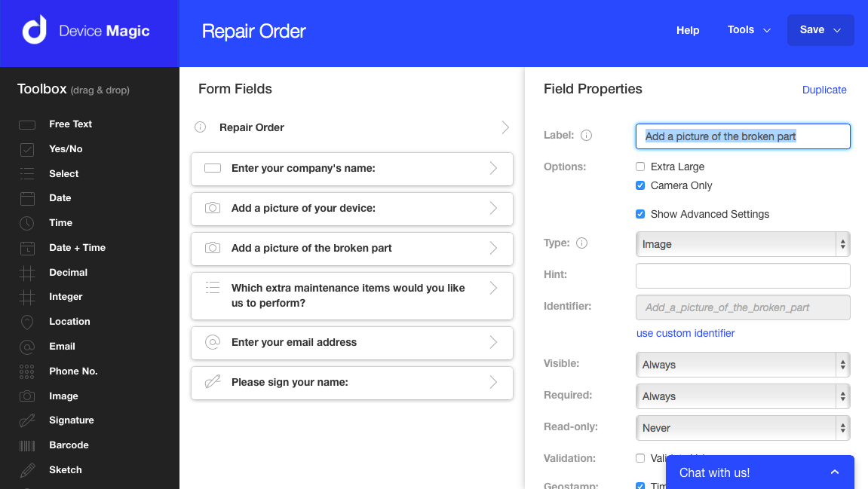This screenshot has height=489, width=868.
Task: Select the Phone No. keypad icon
Action: [27, 371]
